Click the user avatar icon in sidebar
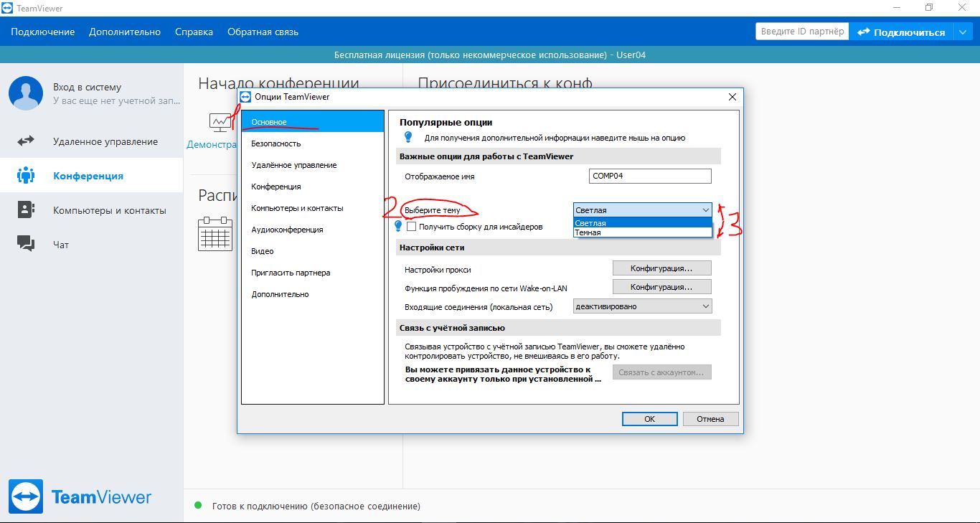This screenshot has height=523, width=980. tap(26, 93)
